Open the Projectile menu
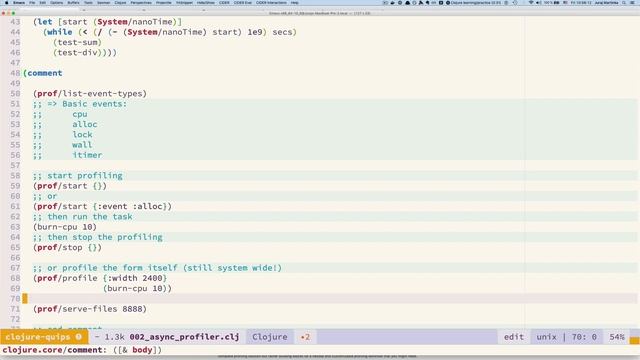 click(x=164, y=2)
